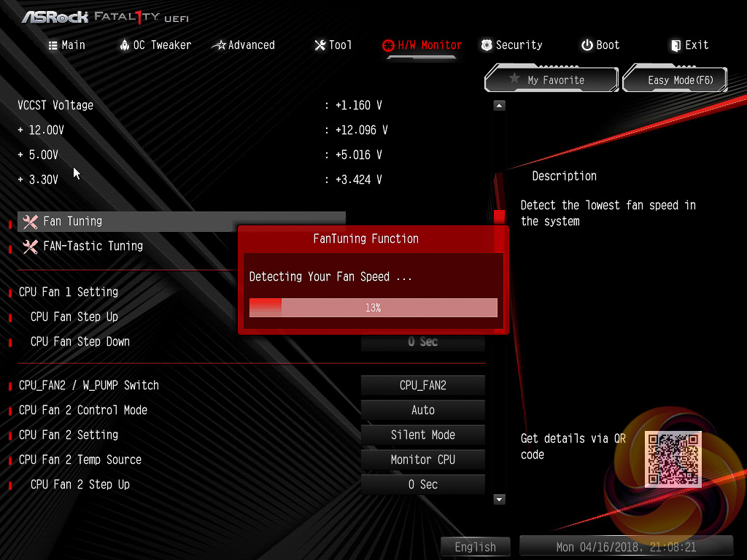Open CPU Fan Step Down 0 Sec value
Viewport: 747px width, 560px height.
point(422,343)
